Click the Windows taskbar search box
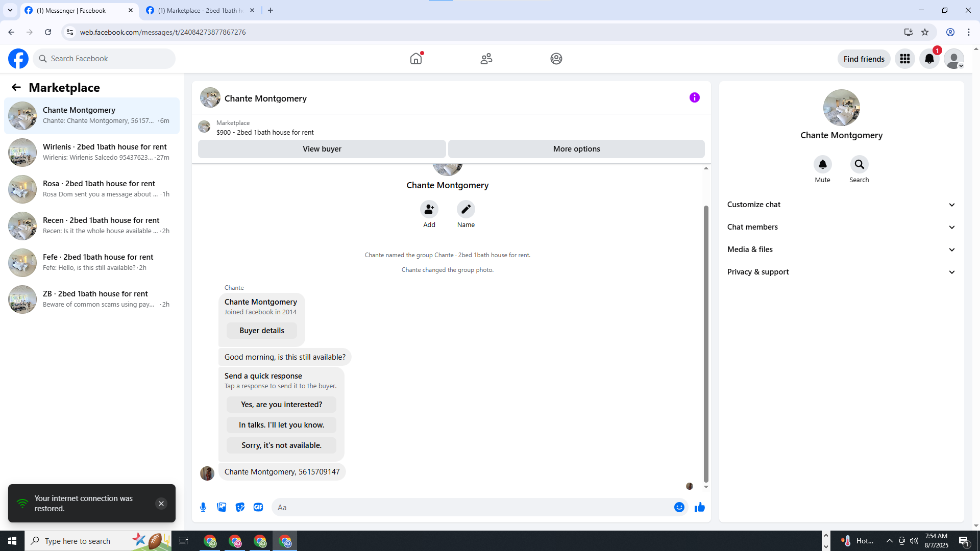980x551 pixels. tap(98, 541)
